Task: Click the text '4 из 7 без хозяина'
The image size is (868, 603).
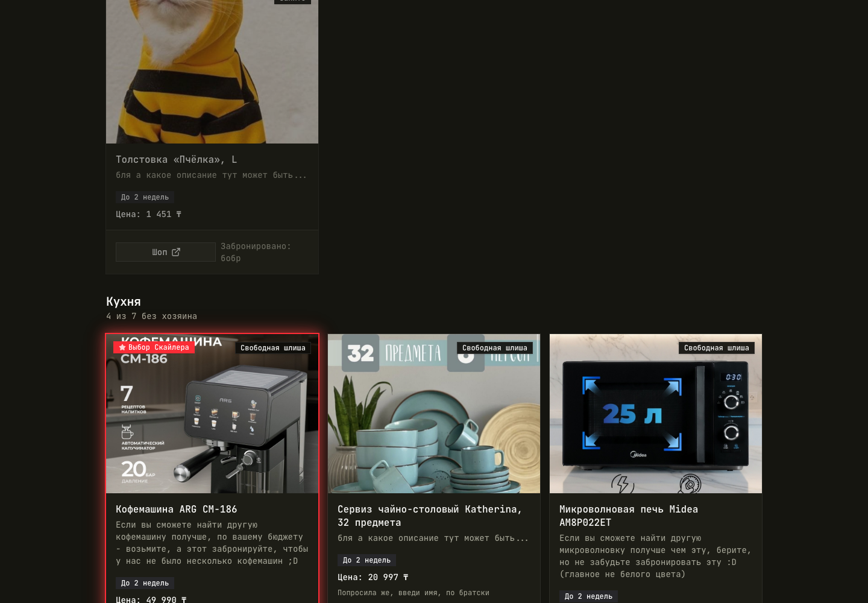Action: [x=152, y=316]
